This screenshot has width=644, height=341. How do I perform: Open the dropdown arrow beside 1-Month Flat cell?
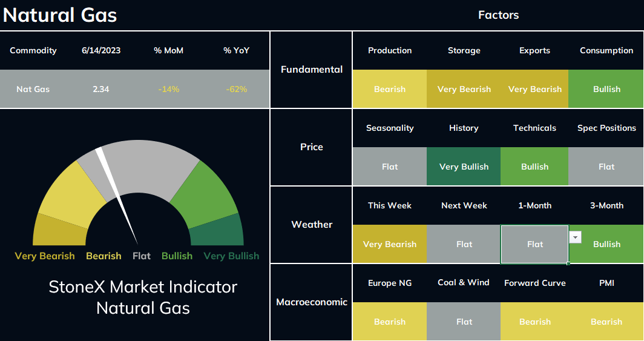pos(575,237)
